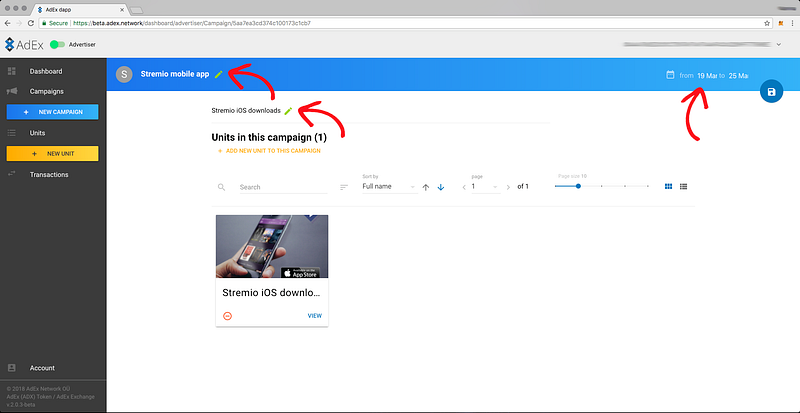The image size is (800, 413).
Task: Click Add New Unit To This Campaign
Action: pos(269,151)
